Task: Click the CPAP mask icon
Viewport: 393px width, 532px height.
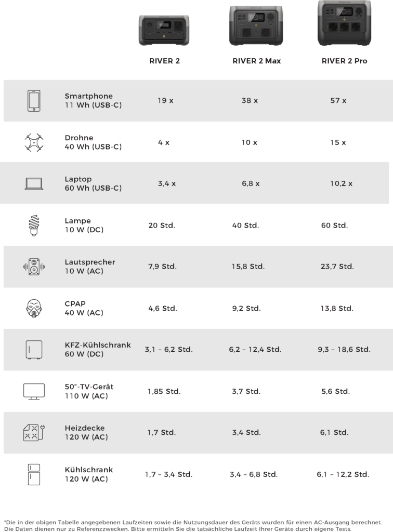Action: (34, 309)
